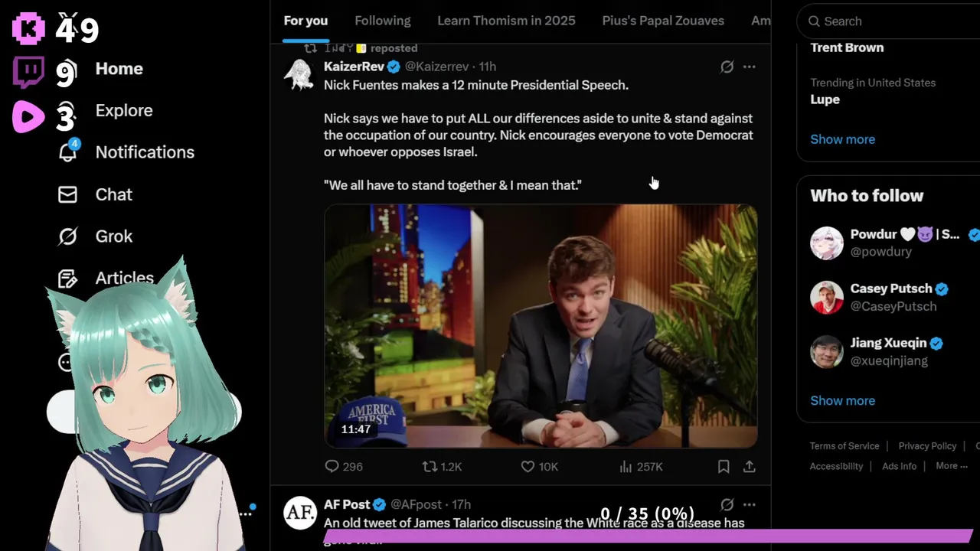Click reply icon on KaizerRev post
Viewport: 980px width, 551px height.
tap(332, 466)
